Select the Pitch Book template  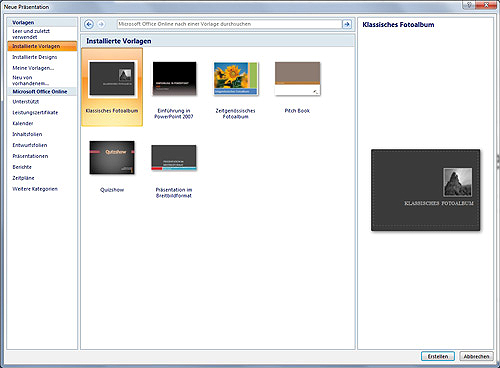click(297, 79)
